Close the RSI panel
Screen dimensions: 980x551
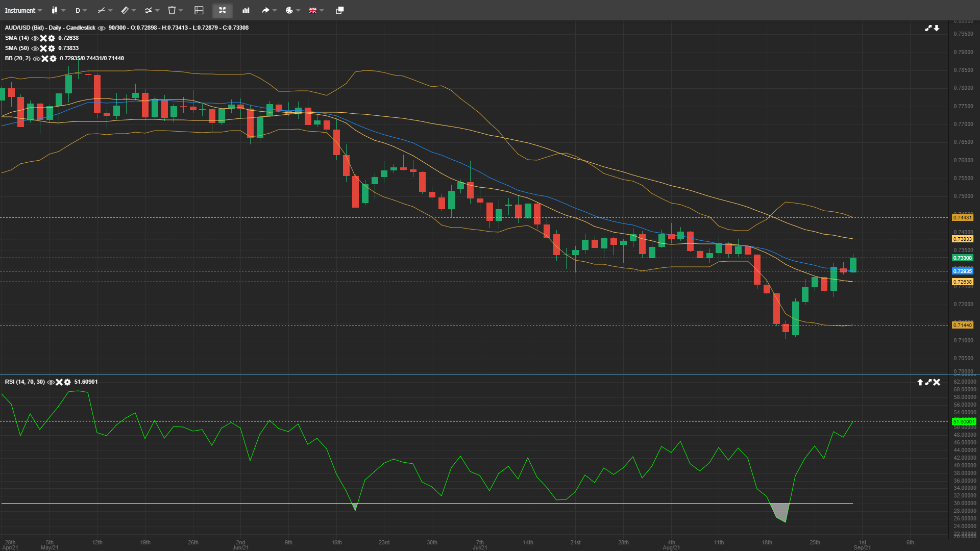937,382
